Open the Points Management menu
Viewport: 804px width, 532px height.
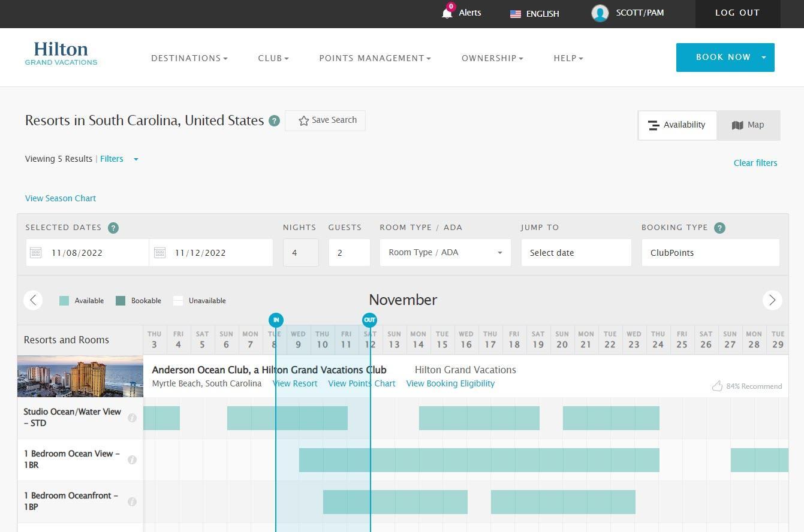pyautogui.click(x=375, y=58)
